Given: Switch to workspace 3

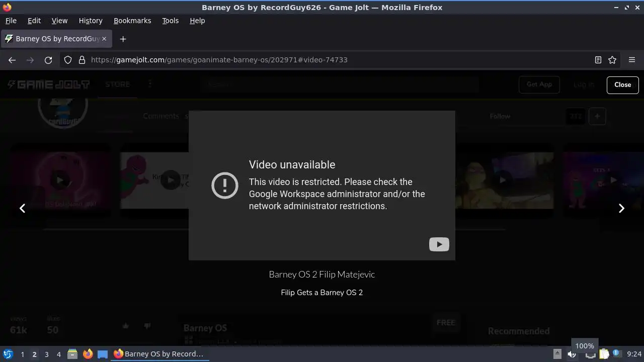Looking at the screenshot, I should [46, 354].
